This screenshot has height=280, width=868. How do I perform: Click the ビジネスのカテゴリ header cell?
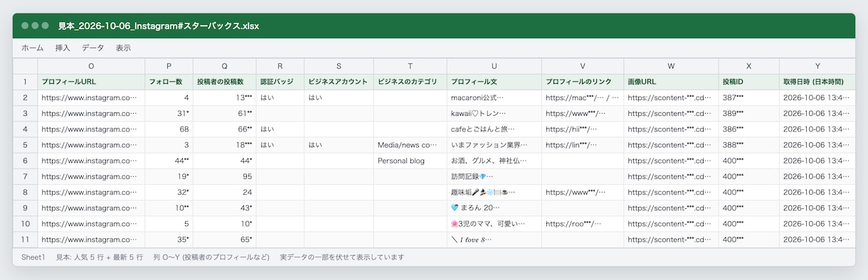pos(411,82)
